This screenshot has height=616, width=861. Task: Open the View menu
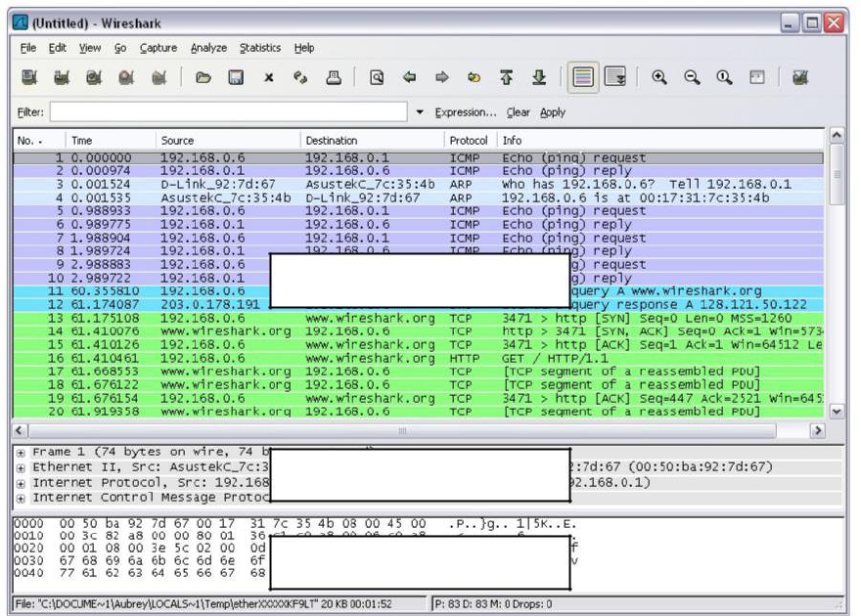[x=90, y=48]
